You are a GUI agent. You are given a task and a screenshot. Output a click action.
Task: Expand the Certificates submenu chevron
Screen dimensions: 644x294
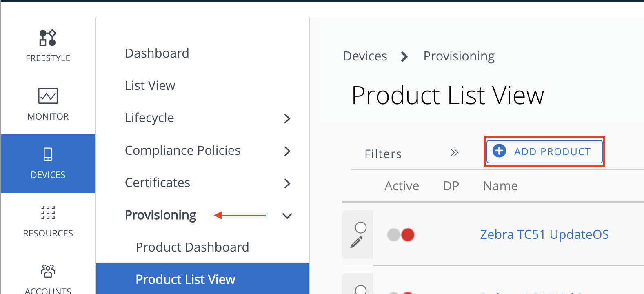click(x=287, y=183)
